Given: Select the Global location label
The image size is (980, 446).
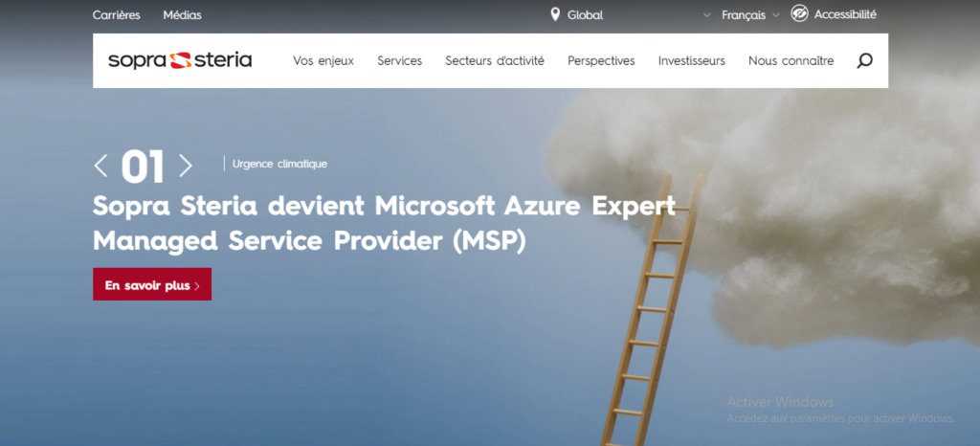Looking at the screenshot, I should [x=585, y=15].
